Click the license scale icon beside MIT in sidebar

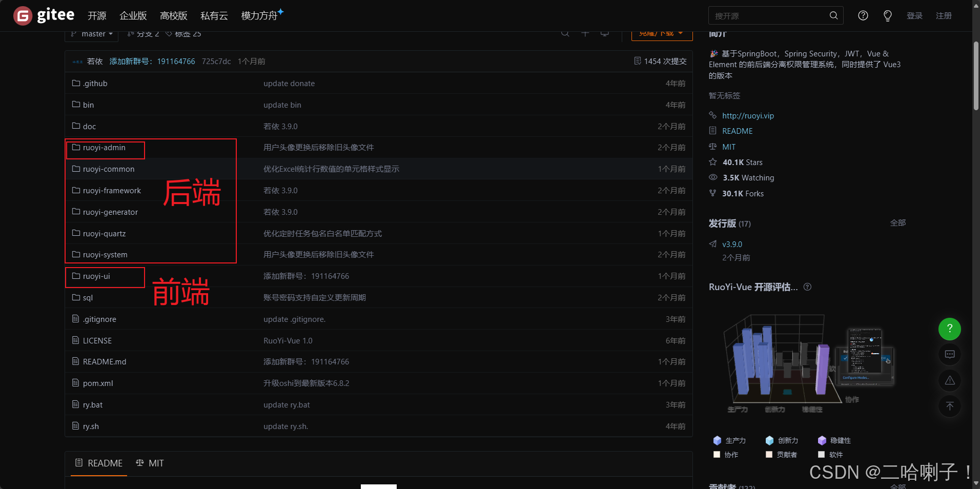(712, 147)
